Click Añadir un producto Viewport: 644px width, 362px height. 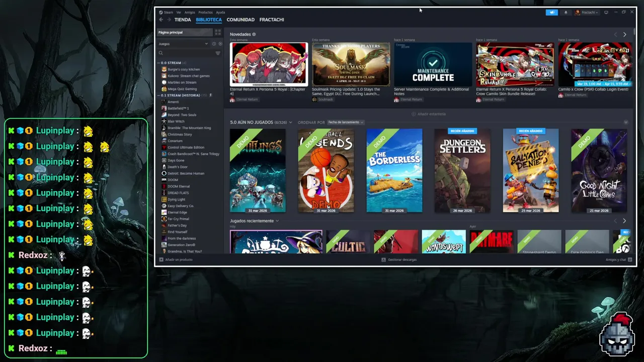[x=179, y=260]
